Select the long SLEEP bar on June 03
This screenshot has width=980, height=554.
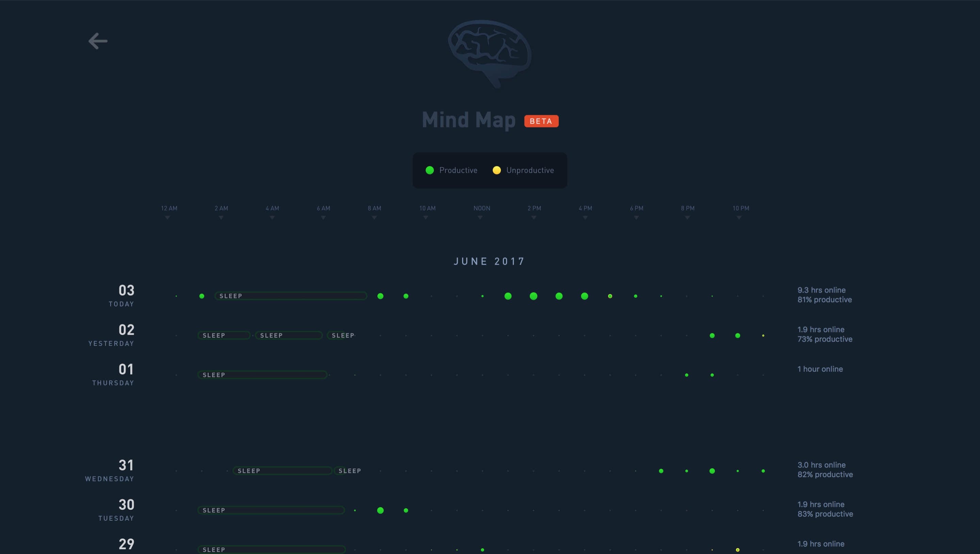click(291, 296)
